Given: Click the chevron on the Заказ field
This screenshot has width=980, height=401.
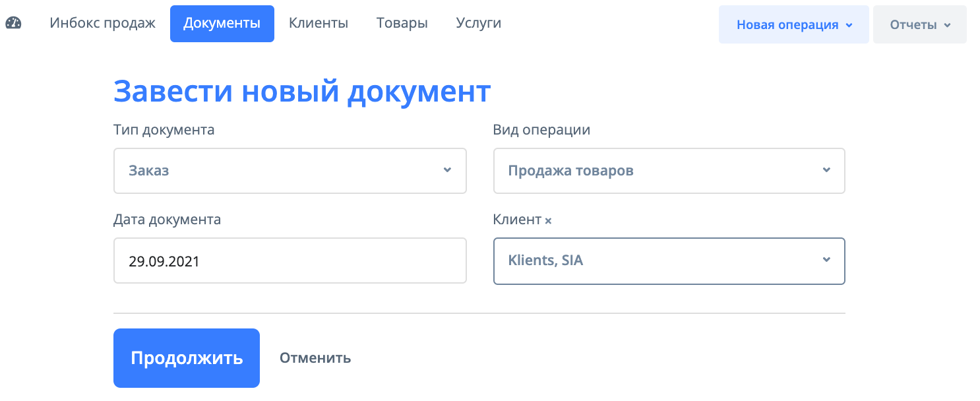Looking at the screenshot, I should tap(447, 171).
